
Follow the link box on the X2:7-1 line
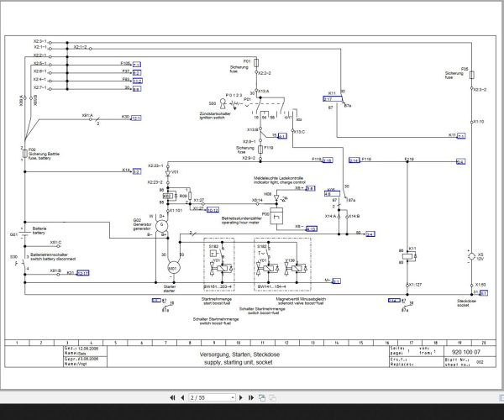[137, 89]
